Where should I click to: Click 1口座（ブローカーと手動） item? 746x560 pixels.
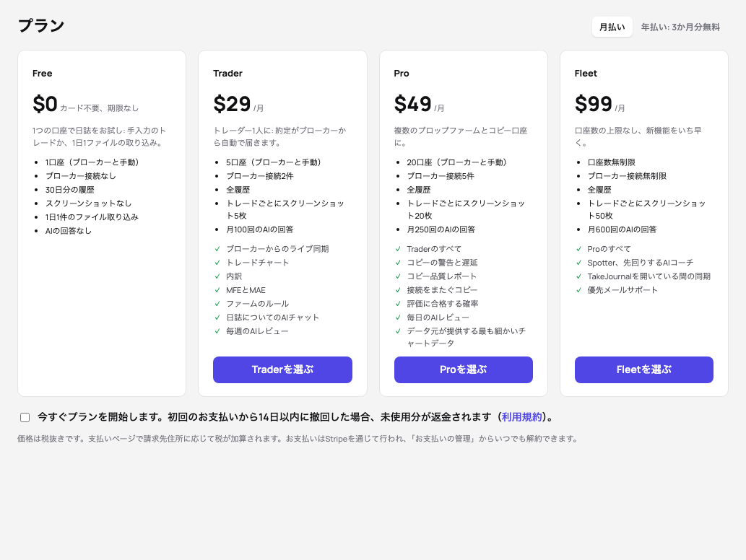pos(94,162)
